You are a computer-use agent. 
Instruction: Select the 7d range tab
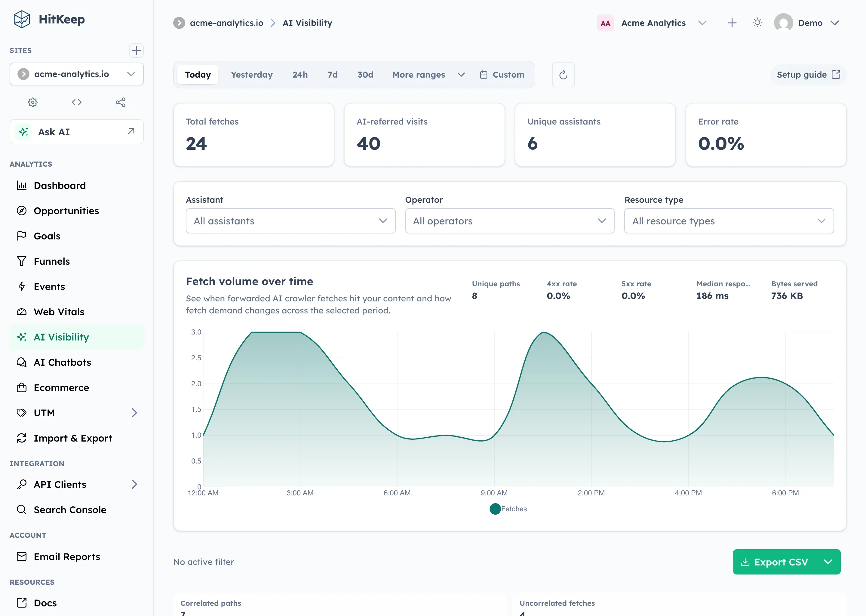tap(333, 75)
